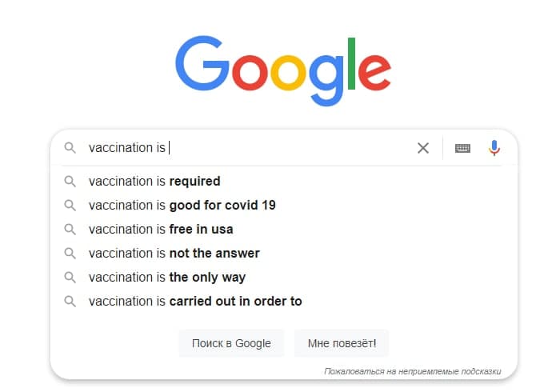Viewport: 560px width, 392px height.
Task: Select 'vaccination is not the answer' suggestion
Action: coord(174,254)
